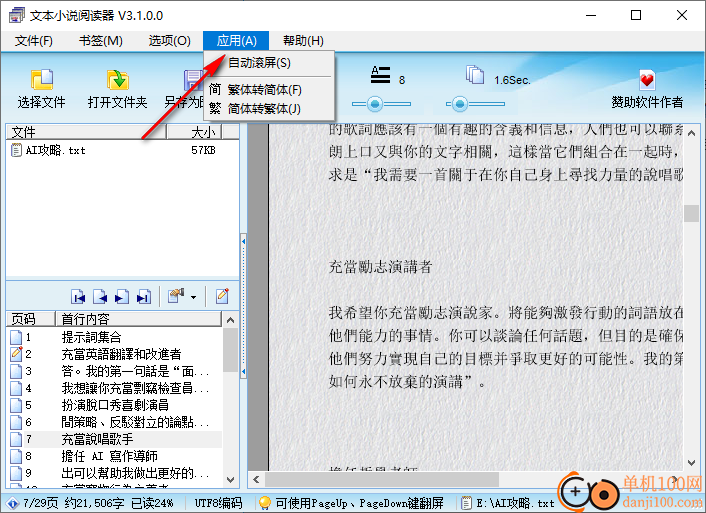Click the 选择文件 toolbar icon
The image size is (706, 513).
click(x=42, y=80)
